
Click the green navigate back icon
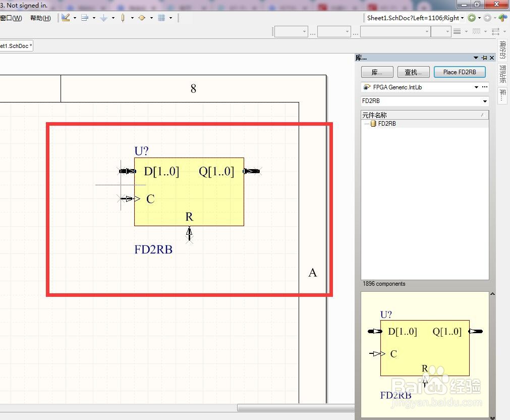click(x=472, y=18)
